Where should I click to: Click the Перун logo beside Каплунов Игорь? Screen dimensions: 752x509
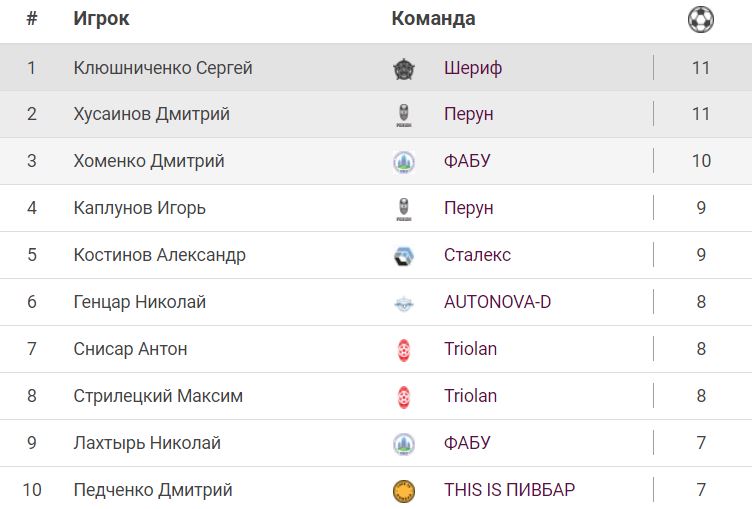pos(403,208)
